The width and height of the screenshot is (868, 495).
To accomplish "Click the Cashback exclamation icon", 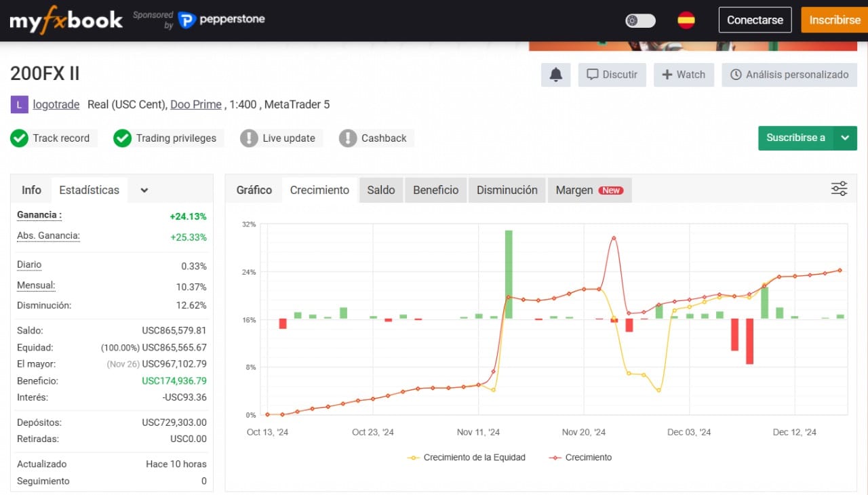I will tap(347, 138).
